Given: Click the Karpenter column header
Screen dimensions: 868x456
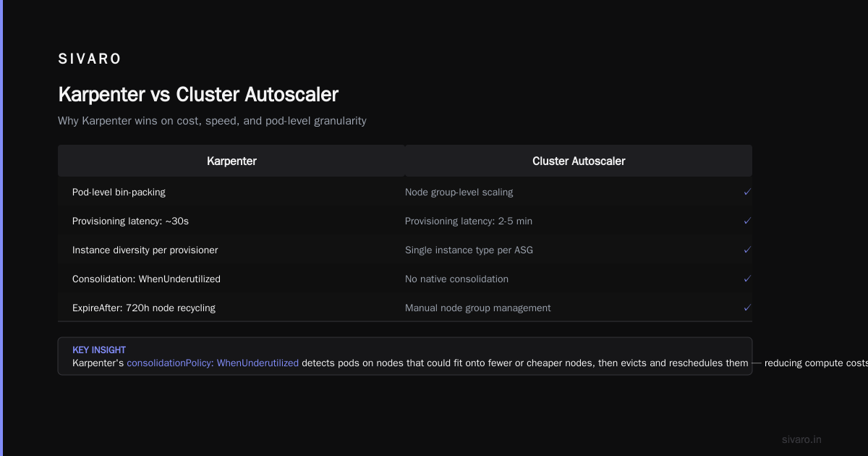Looking at the screenshot, I should pos(231,161).
